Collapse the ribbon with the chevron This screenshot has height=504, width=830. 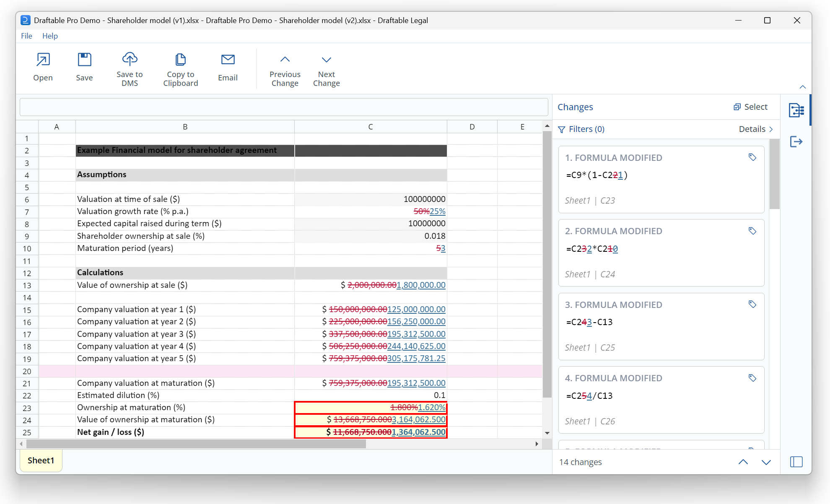pyautogui.click(x=802, y=87)
